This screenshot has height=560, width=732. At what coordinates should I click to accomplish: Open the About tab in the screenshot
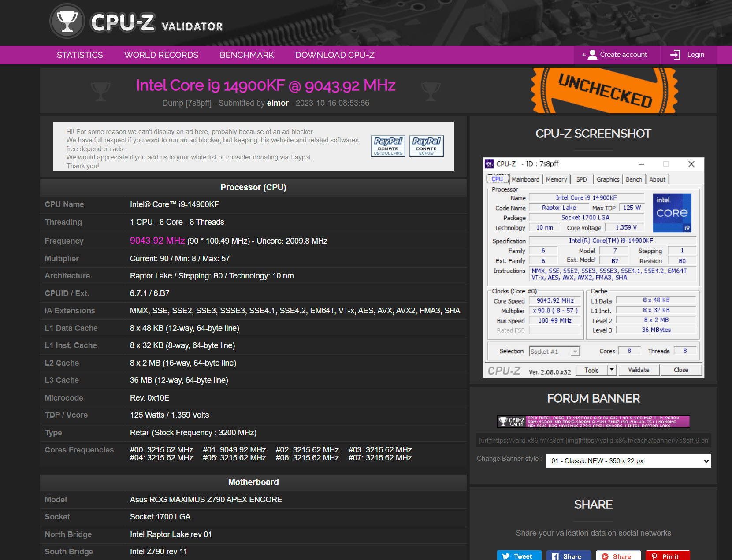(657, 179)
